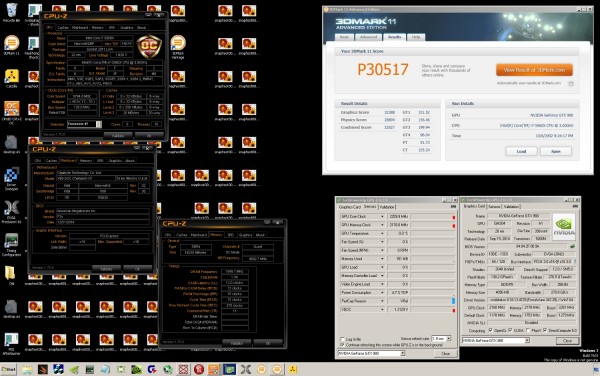Expand the GPU Core Clock sensor dropdown

(382, 217)
